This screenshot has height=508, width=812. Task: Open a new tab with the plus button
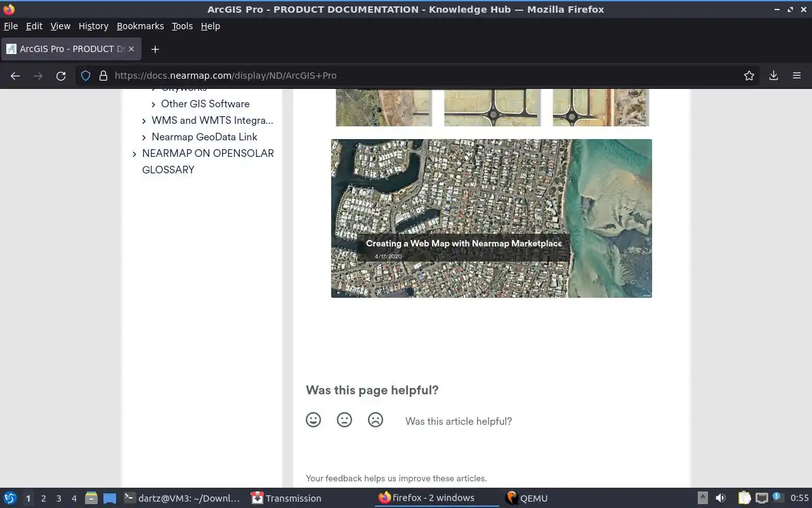pyautogui.click(x=155, y=49)
